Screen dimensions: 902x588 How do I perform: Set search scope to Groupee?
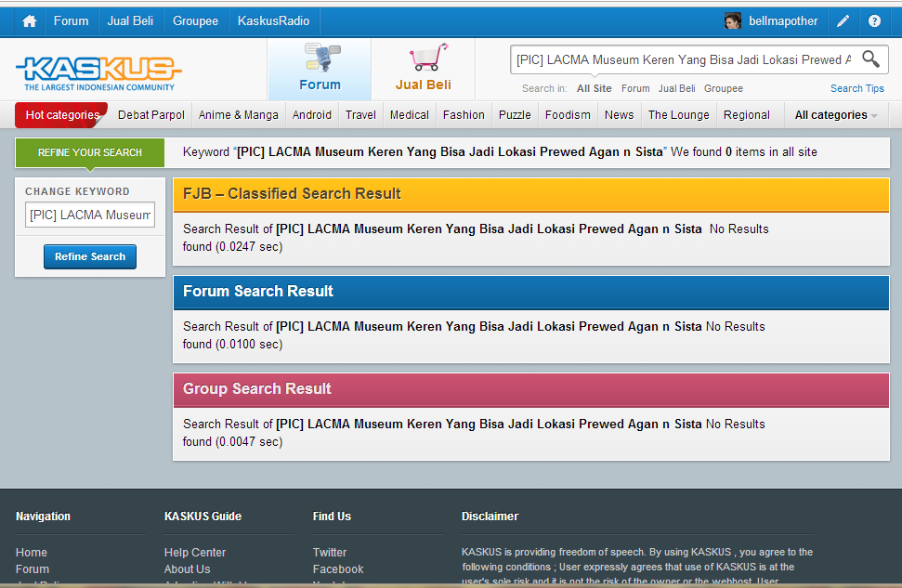(x=723, y=88)
